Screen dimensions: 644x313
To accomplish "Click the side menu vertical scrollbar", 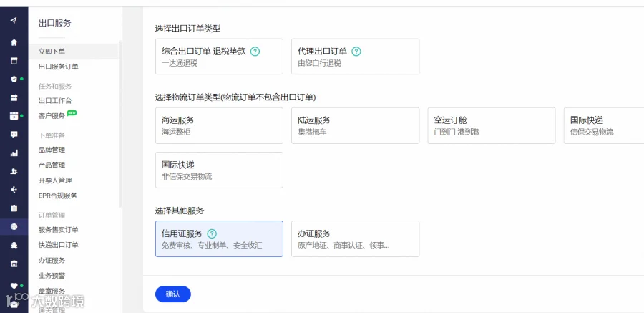I will [x=120, y=123].
